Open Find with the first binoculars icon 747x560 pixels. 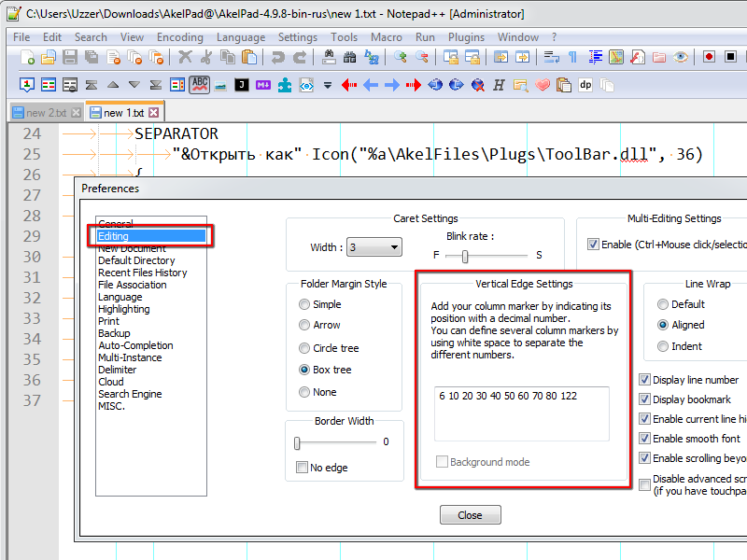329,57
